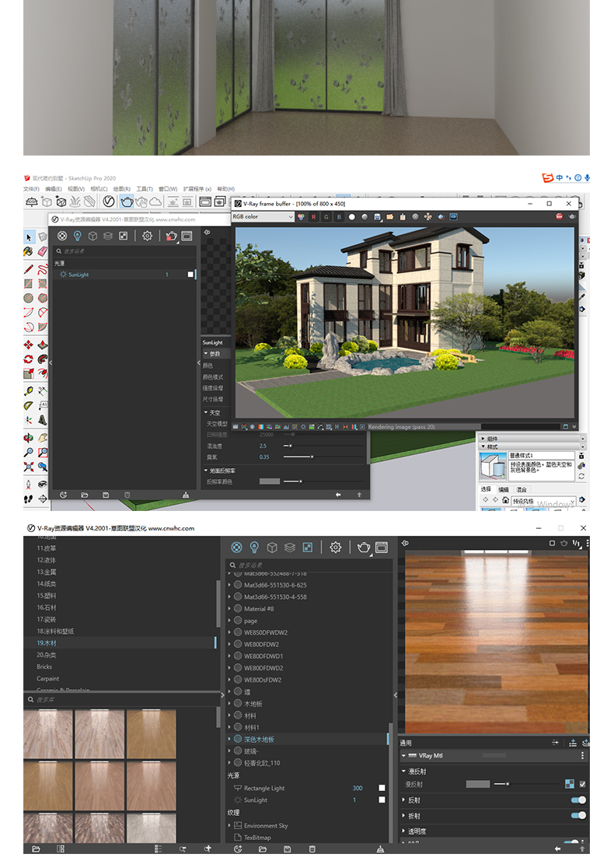Toggle the 漫反射 texture enable checkbox
614x868 pixels.
582,784
